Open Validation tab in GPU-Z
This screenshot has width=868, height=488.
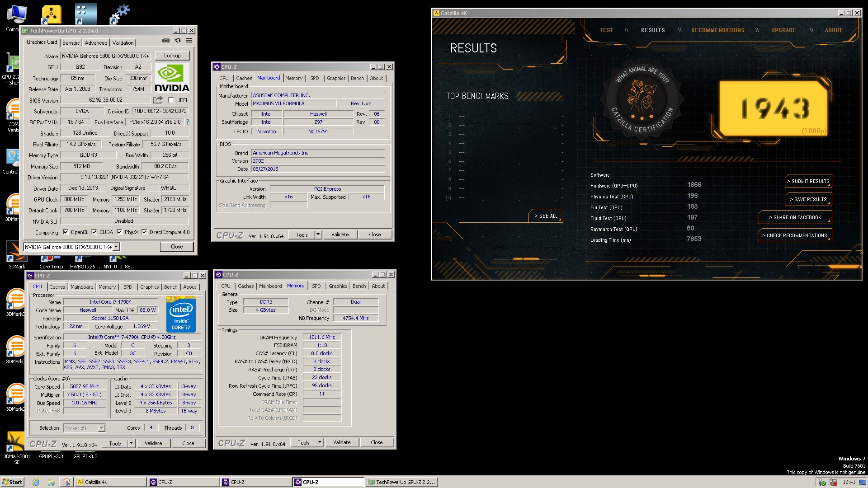(123, 42)
